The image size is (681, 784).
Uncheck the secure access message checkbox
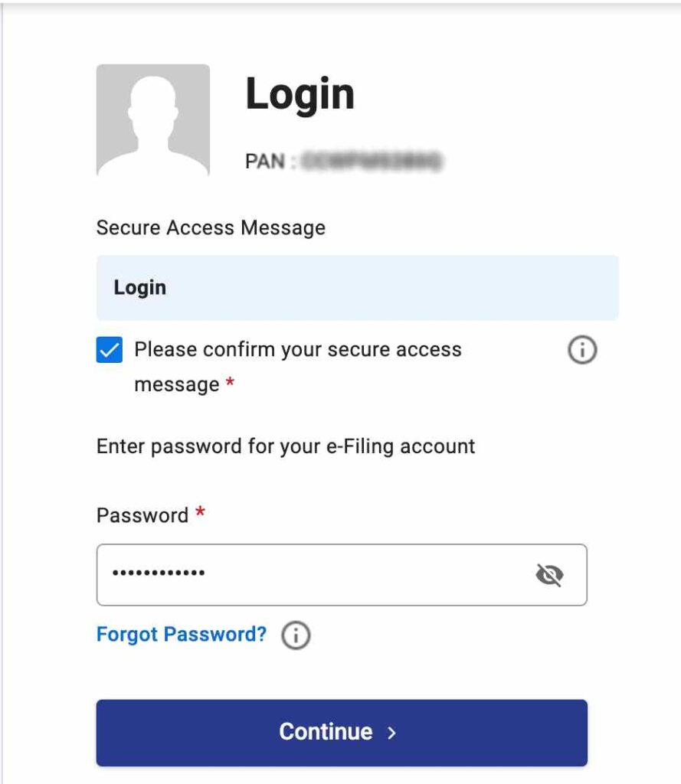(110, 351)
